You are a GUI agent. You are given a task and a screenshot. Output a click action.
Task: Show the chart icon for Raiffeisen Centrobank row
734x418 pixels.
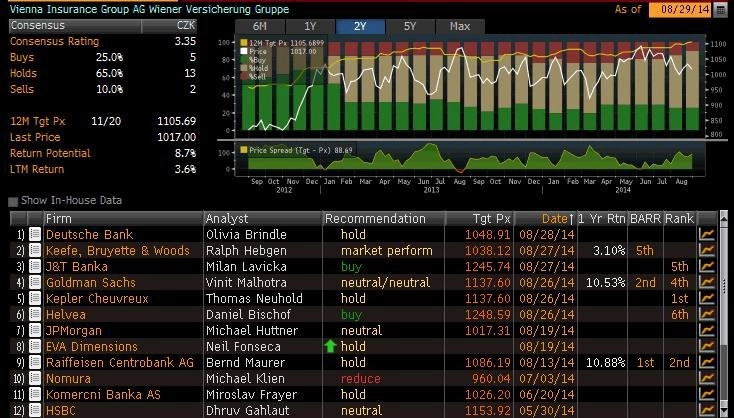(707, 362)
